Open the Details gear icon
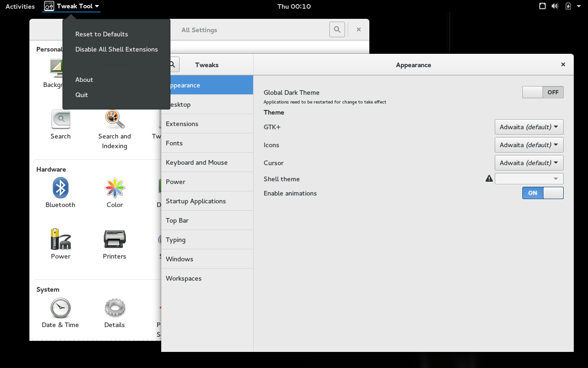Screen dimensions: 588x368 pyautogui.click(x=114, y=308)
